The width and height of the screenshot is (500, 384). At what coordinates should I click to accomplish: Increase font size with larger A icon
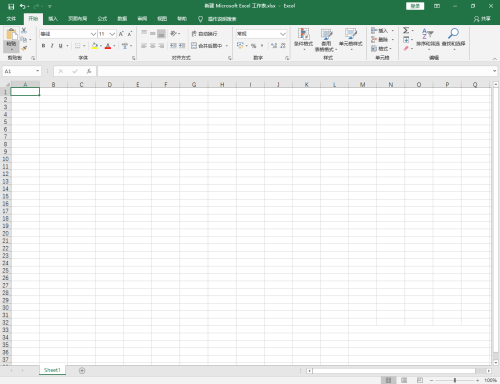click(121, 34)
